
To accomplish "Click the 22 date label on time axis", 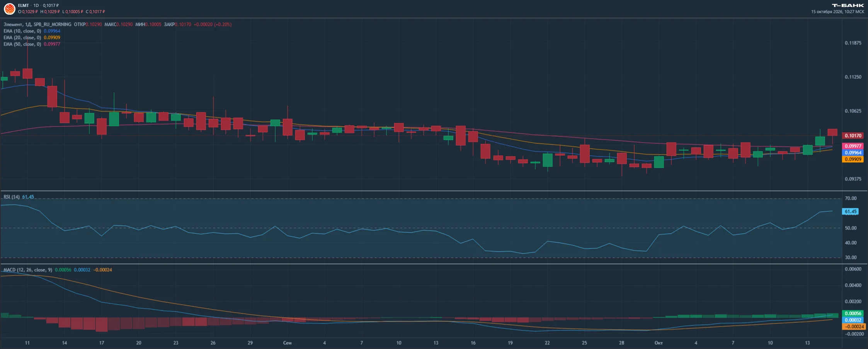I will [x=547, y=343].
